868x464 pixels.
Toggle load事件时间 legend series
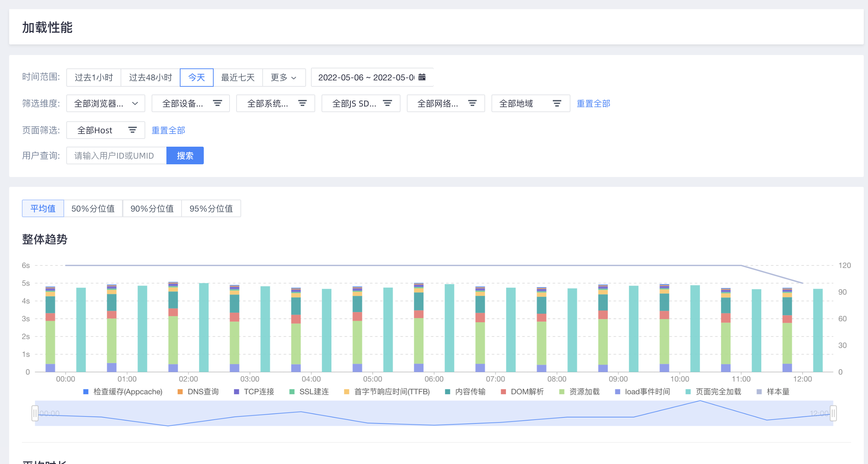[643, 392]
